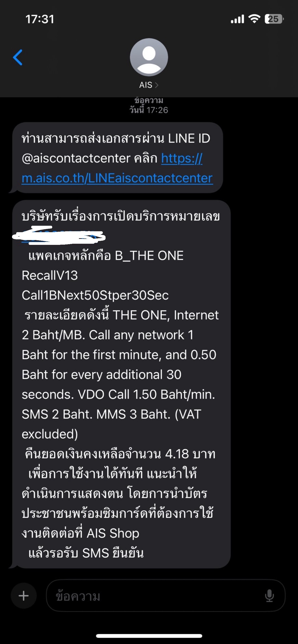
Task: Tap the 'AIS Shop' text in message
Action: click(113, 533)
